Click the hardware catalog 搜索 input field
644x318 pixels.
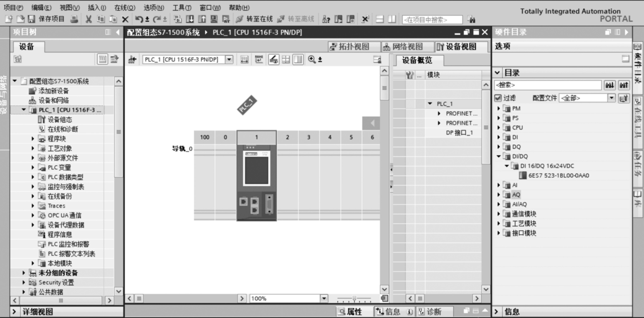click(548, 85)
